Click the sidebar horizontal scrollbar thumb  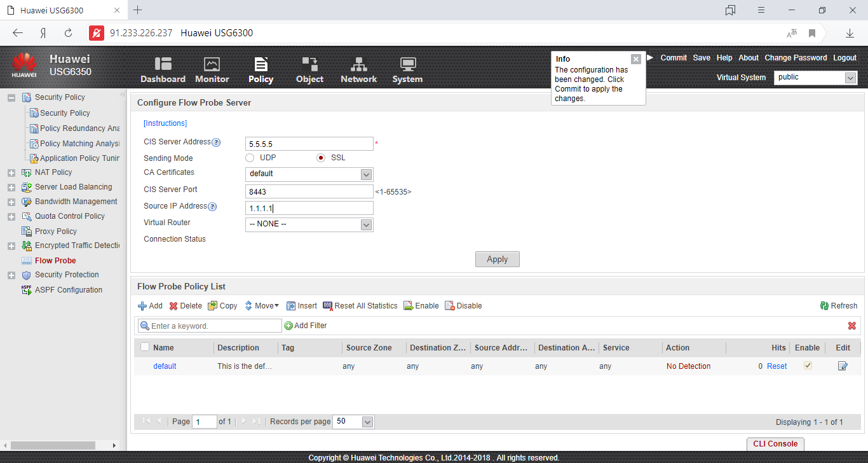click(x=53, y=445)
